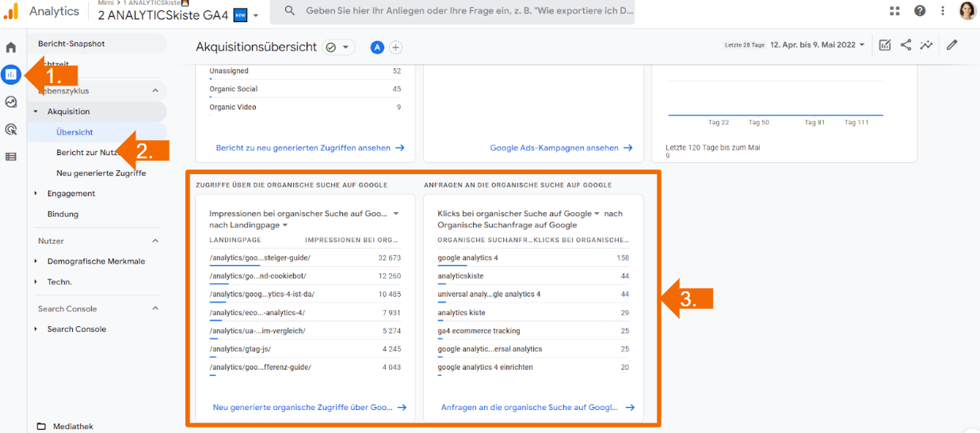Viewport: 980px width, 433px height.
Task: Open the Reports icon in left rail
Action: tap(11, 74)
